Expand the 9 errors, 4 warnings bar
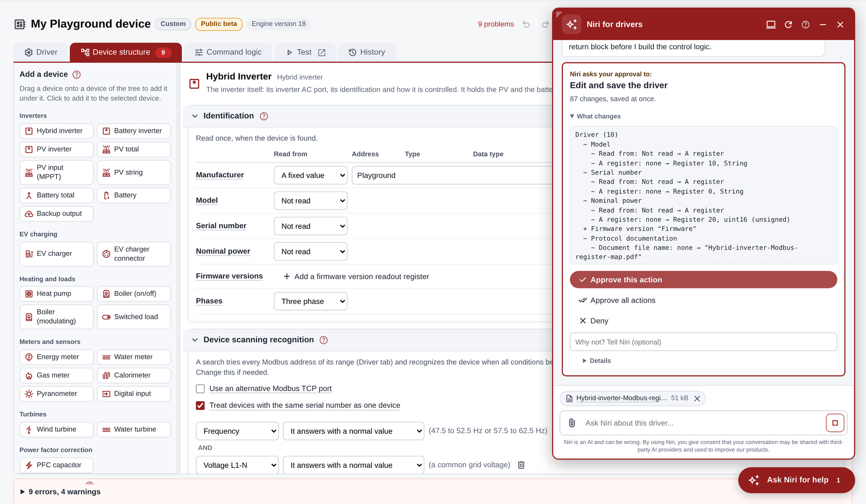 click(x=60, y=491)
